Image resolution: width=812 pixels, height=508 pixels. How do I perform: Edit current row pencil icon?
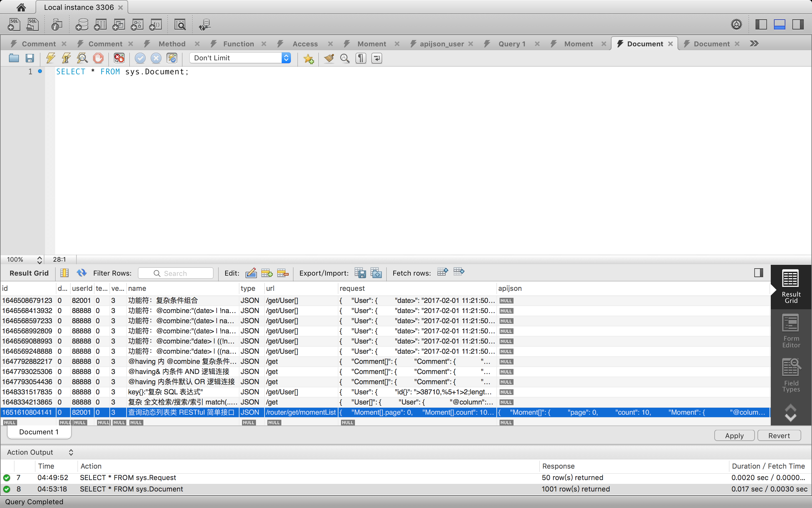pos(251,273)
